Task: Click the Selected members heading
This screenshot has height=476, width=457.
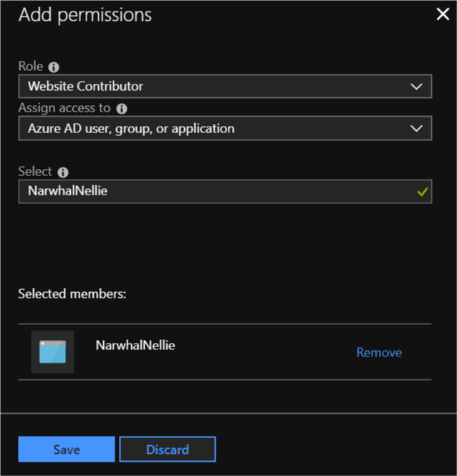Action: pyautogui.click(x=72, y=294)
